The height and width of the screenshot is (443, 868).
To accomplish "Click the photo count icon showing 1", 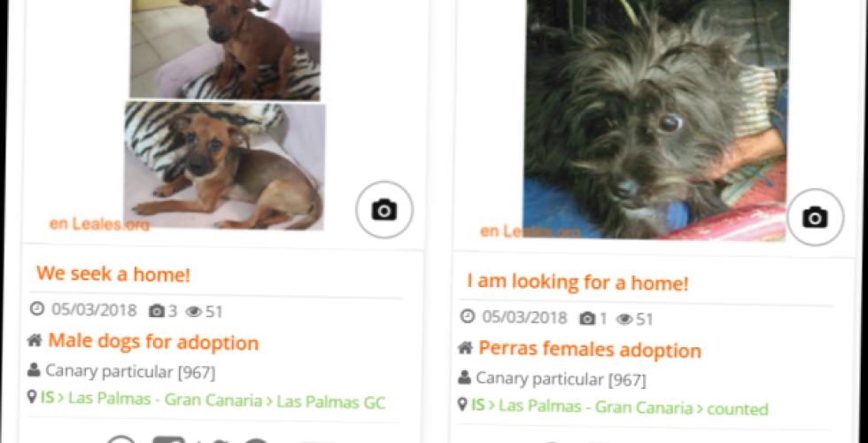I will [x=587, y=319].
